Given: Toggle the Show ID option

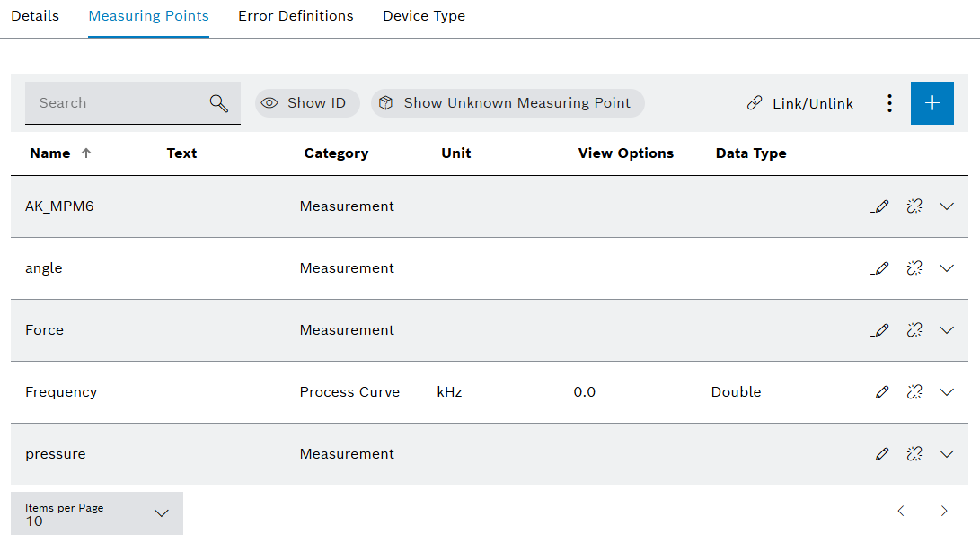Looking at the screenshot, I should [306, 102].
